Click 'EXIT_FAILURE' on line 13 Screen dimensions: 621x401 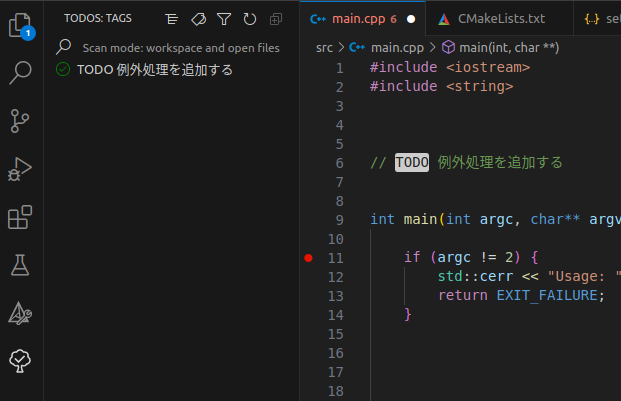(547, 295)
